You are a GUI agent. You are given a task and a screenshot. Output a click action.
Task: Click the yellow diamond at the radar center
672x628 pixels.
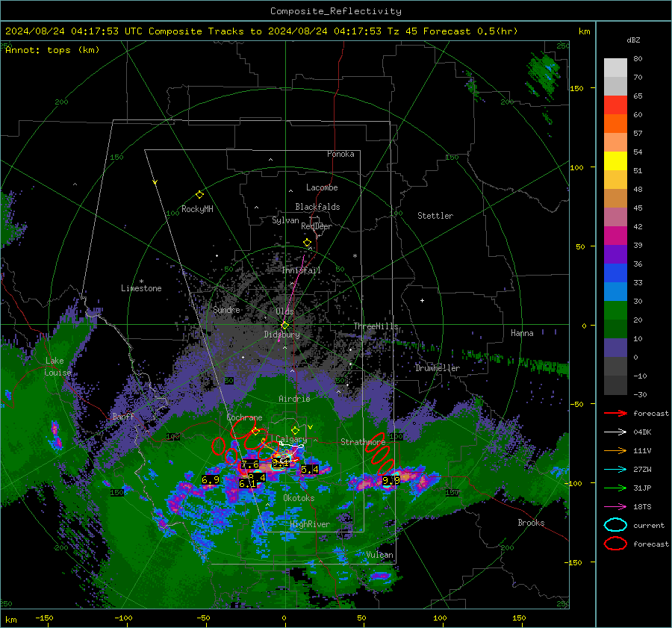click(284, 326)
